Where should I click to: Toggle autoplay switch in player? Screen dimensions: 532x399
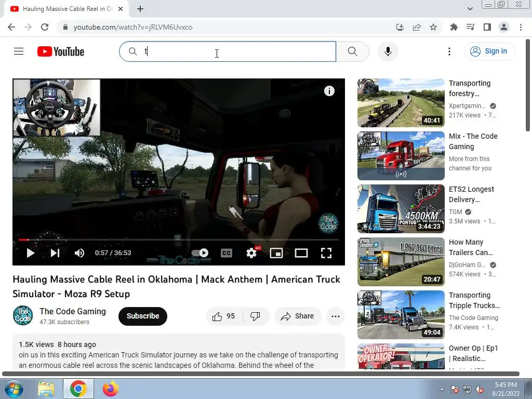tap(200, 253)
